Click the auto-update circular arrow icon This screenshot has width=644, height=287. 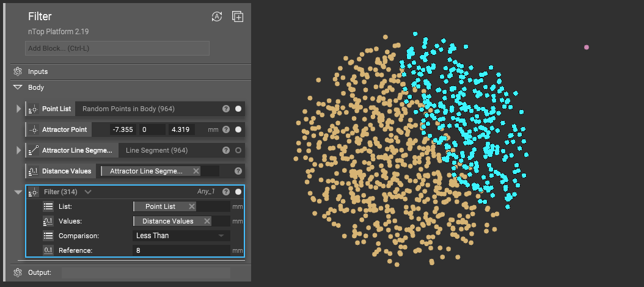217,16
